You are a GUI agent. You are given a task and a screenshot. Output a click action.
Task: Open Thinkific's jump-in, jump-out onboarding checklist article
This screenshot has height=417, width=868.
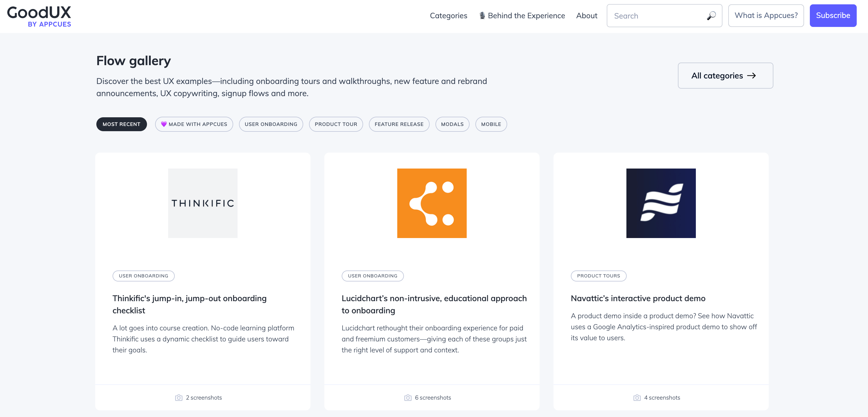coord(190,304)
